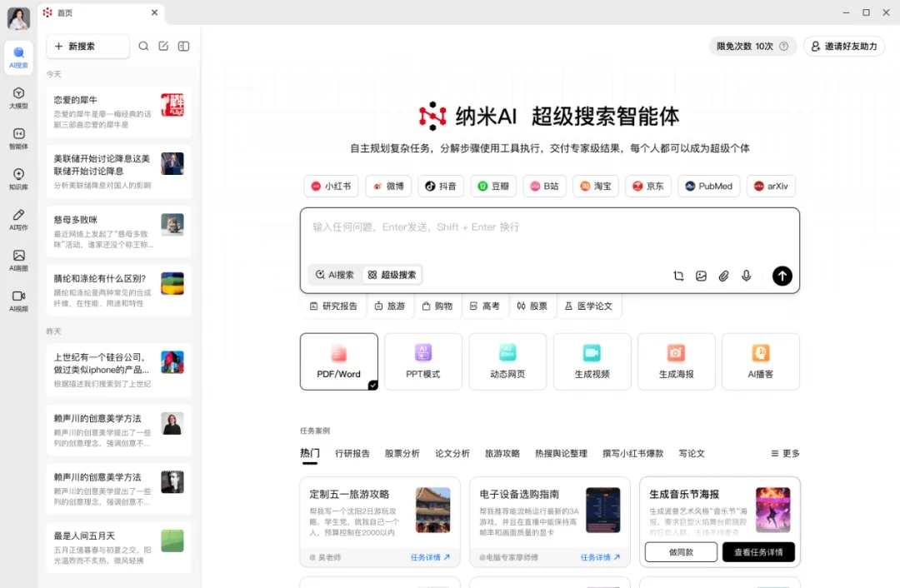Click the 股票 quick tag

pos(532,306)
